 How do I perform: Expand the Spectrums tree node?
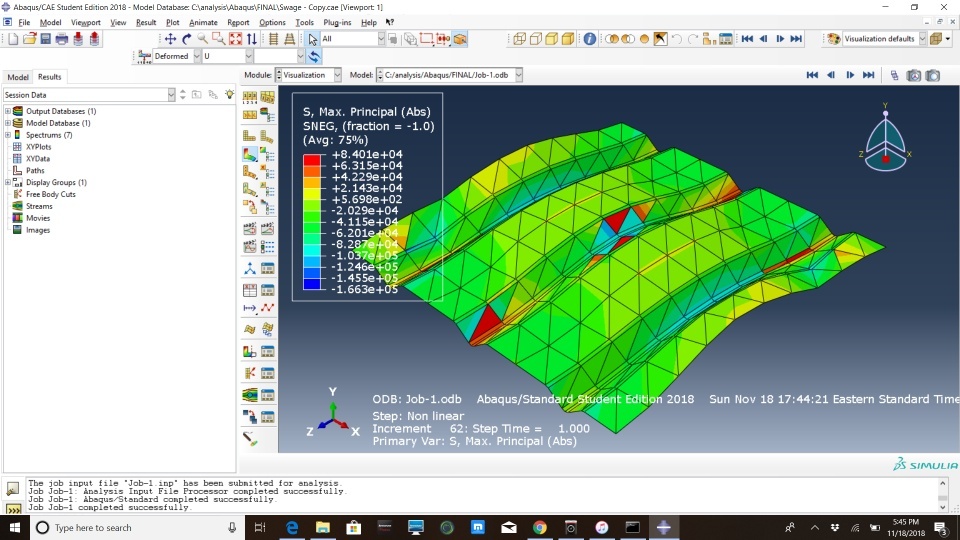tap(8, 135)
